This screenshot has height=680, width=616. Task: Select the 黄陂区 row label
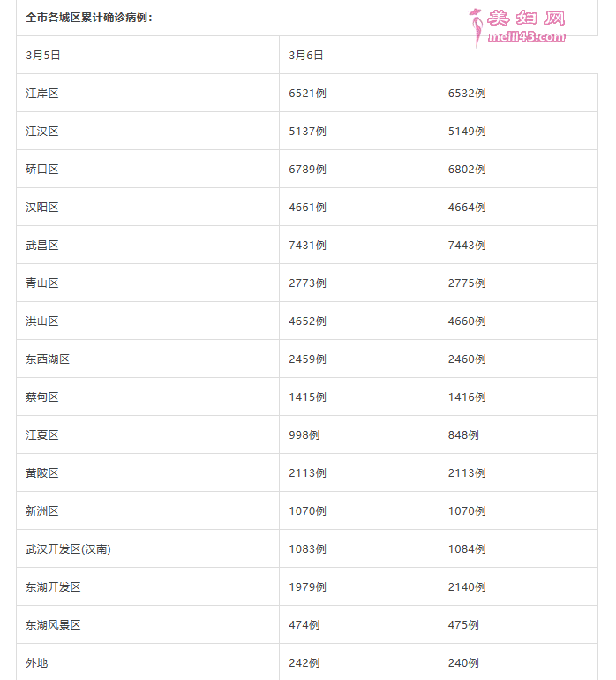tap(42, 472)
